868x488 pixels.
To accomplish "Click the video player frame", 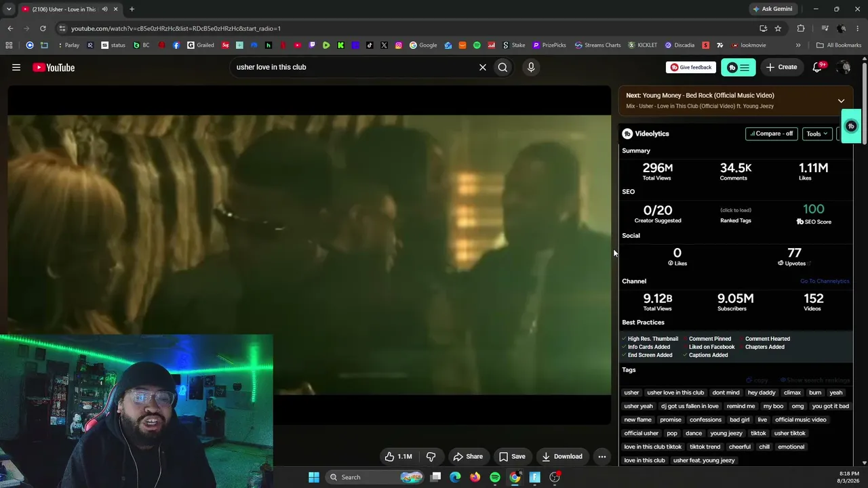I will 309,255.
